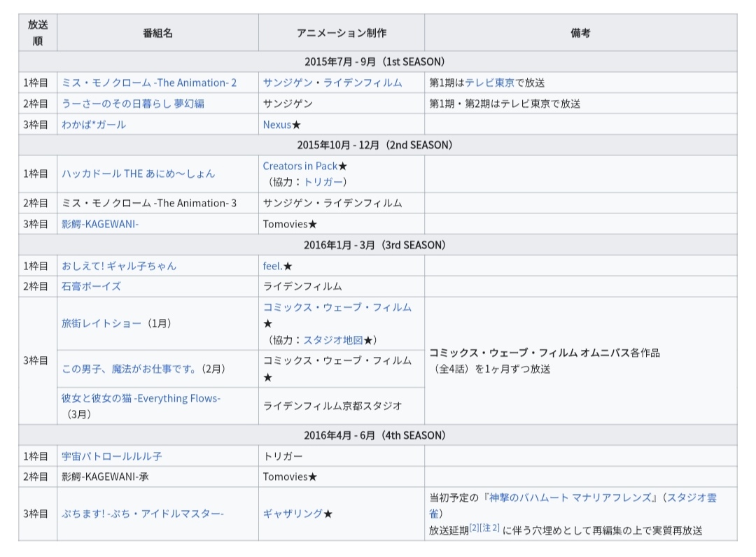The height and width of the screenshot is (557, 756).
Task: Open the うーさーのその日暮らし 夢幻編 article
Action: coord(133,104)
